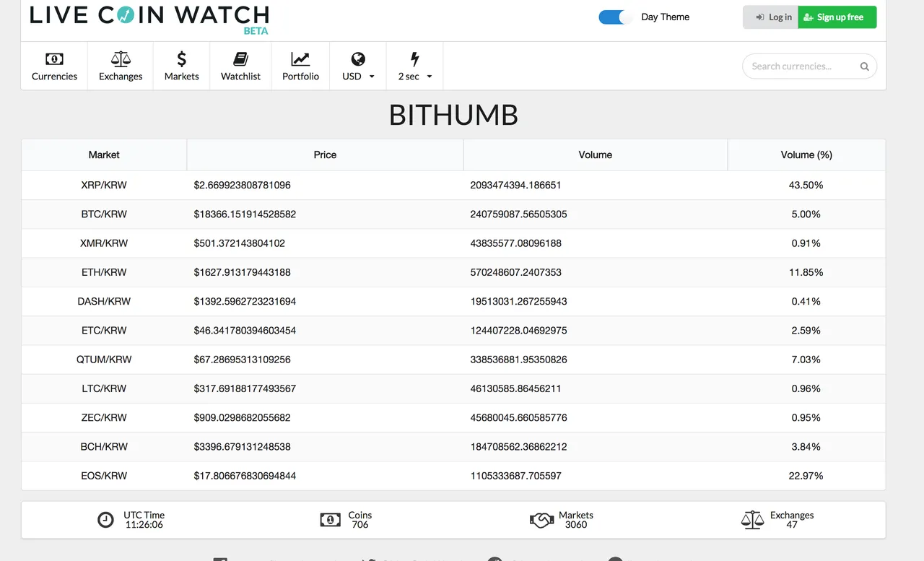The height and width of the screenshot is (561, 924).
Task: Click the Markets handshake icon in footer
Action: point(541,520)
